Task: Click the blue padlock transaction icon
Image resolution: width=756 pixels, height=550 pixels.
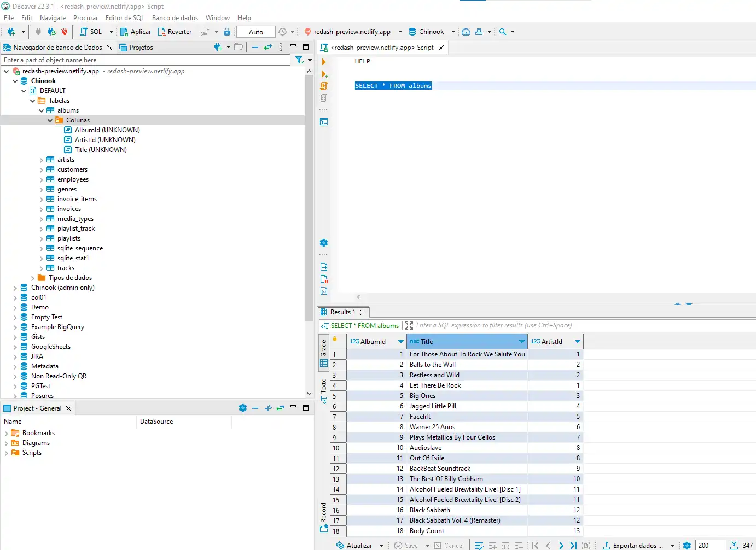Action: click(227, 32)
